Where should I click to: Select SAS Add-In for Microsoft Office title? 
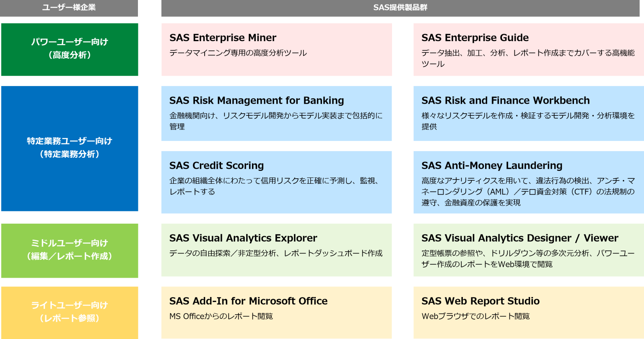(x=248, y=301)
